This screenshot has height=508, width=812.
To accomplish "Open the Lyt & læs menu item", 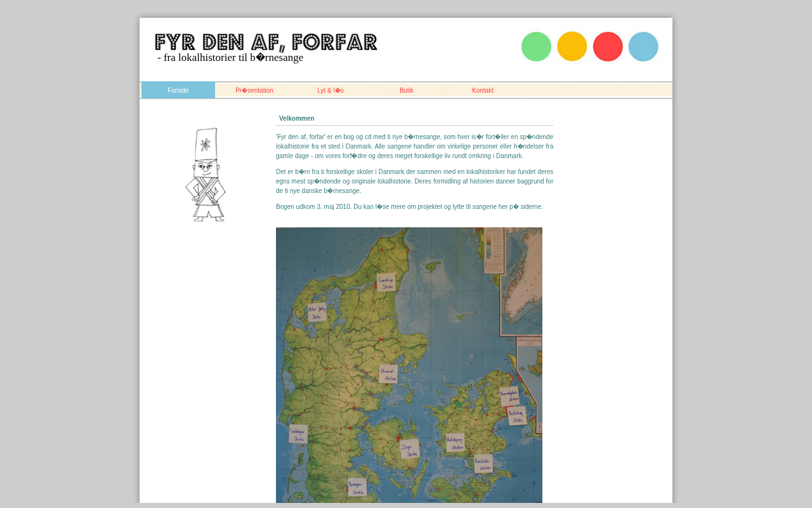I will coord(331,90).
